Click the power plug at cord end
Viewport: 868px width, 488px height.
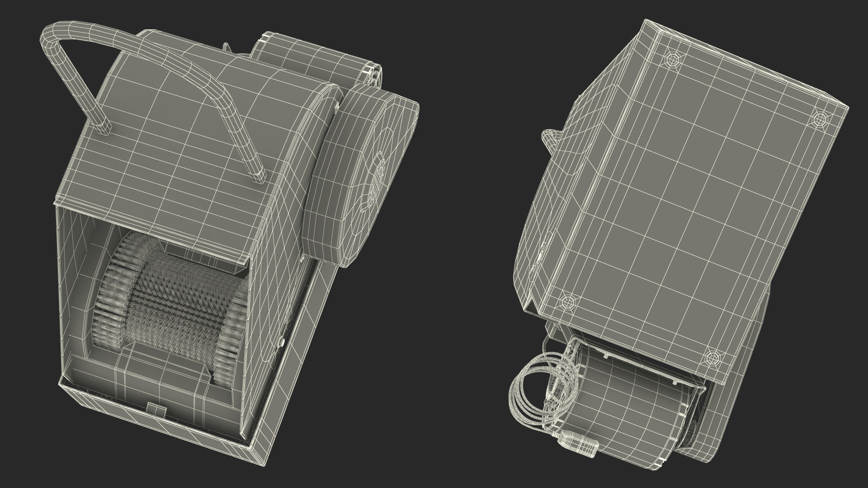[x=579, y=444]
